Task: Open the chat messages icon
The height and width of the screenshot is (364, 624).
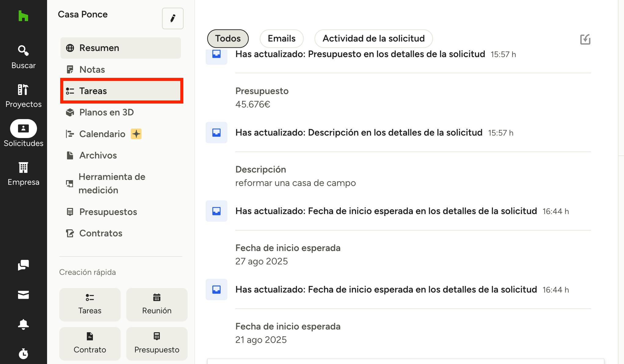Action: (x=23, y=265)
